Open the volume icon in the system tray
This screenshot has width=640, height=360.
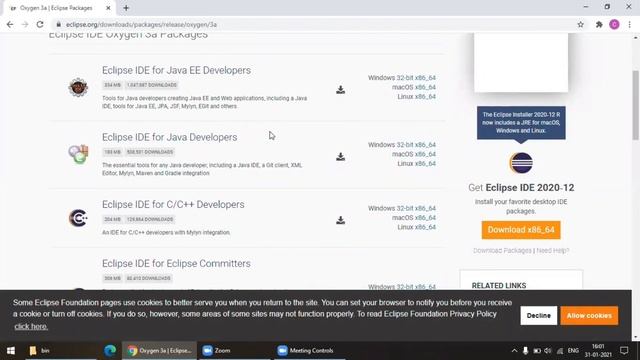(x=548, y=351)
